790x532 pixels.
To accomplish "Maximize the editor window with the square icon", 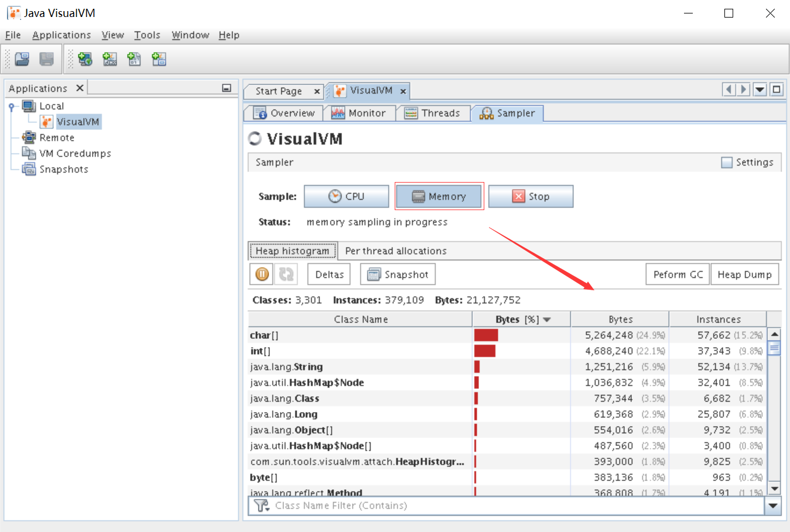I will click(x=777, y=90).
